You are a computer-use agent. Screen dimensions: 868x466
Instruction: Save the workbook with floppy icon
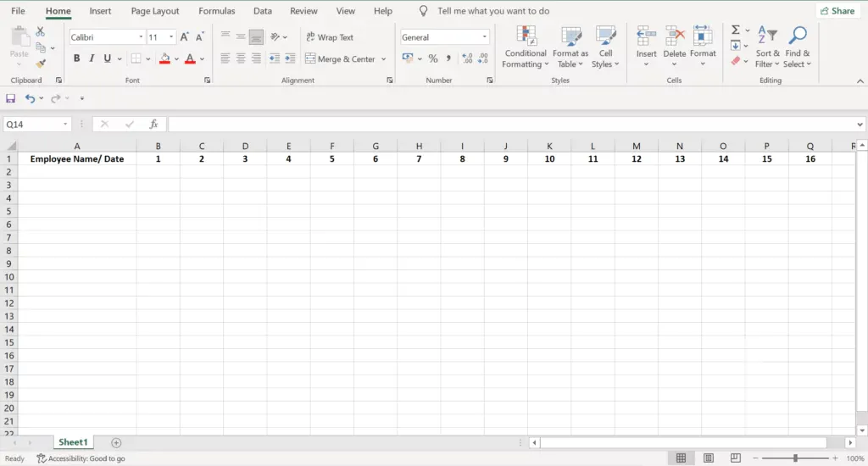(x=10, y=98)
